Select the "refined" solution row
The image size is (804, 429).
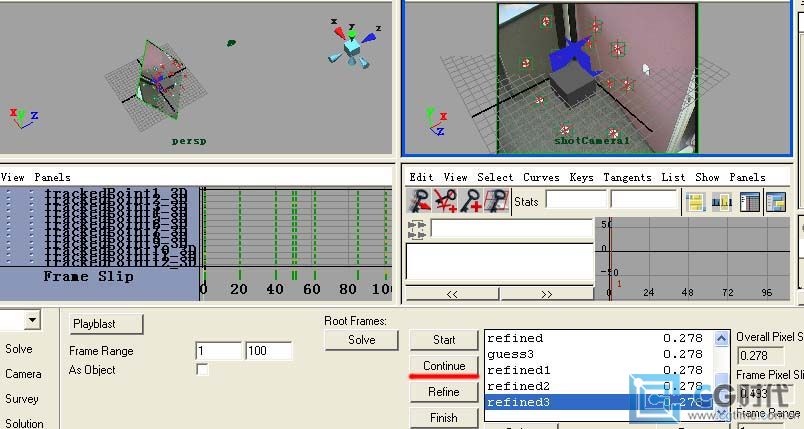pyautogui.click(x=599, y=338)
